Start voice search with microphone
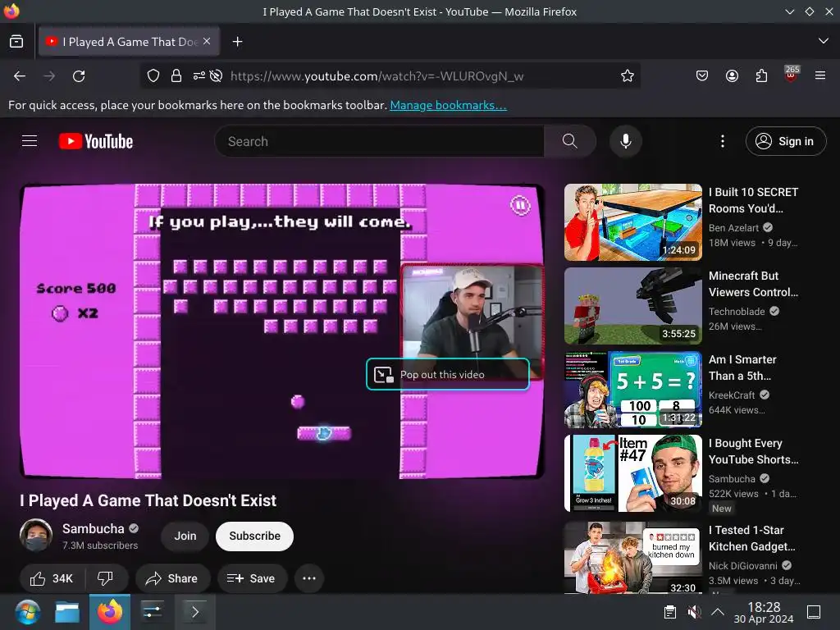Screen dimensions: 840x630 click(625, 141)
